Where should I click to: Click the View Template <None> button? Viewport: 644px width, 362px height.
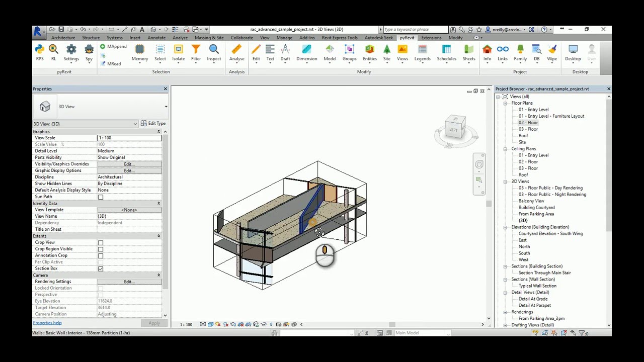(x=129, y=210)
